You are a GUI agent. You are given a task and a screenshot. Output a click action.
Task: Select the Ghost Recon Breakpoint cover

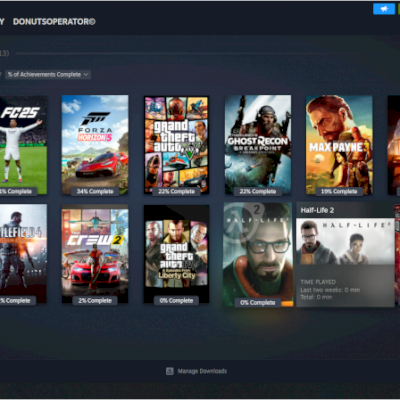[x=258, y=145]
